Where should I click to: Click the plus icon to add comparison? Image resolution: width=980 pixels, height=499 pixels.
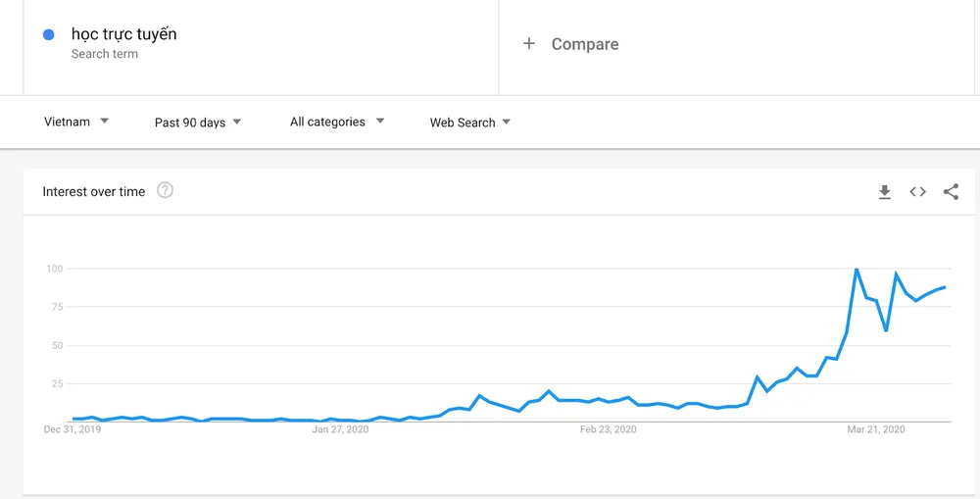[x=529, y=44]
